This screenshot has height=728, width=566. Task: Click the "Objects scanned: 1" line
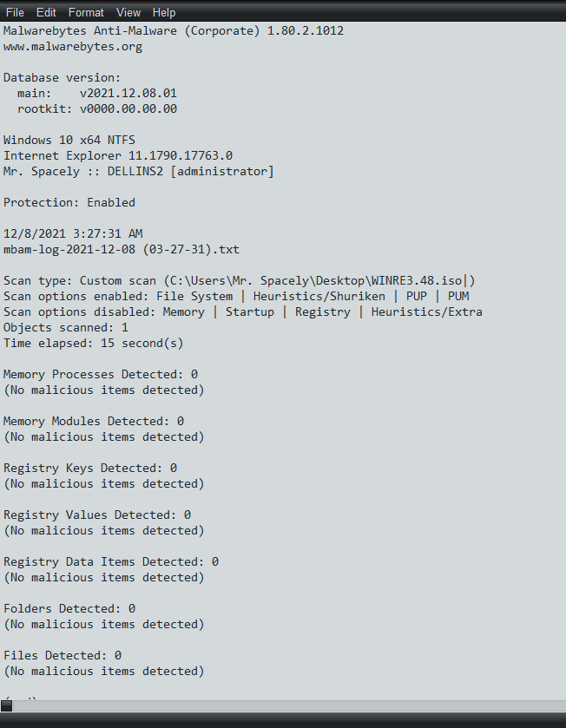(66, 327)
